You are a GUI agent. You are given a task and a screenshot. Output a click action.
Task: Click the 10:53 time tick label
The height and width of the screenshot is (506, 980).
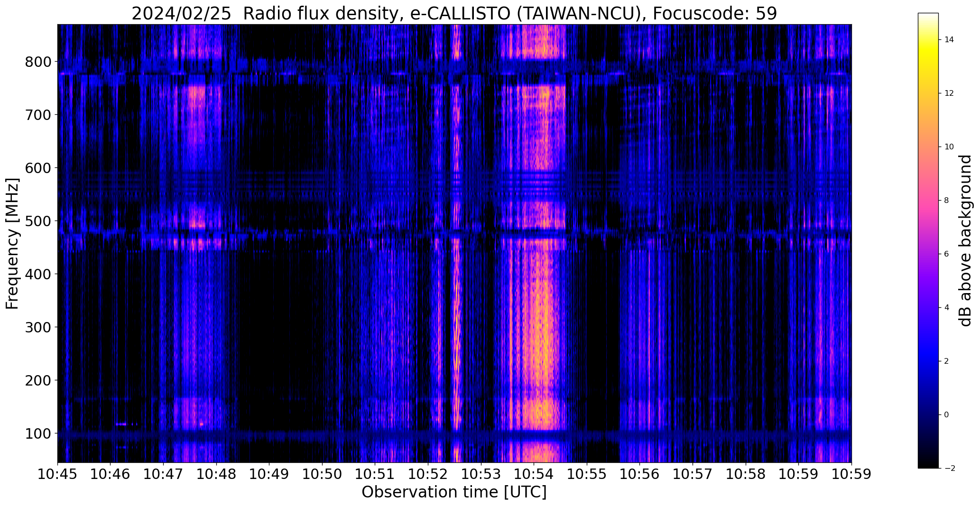[x=481, y=474]
